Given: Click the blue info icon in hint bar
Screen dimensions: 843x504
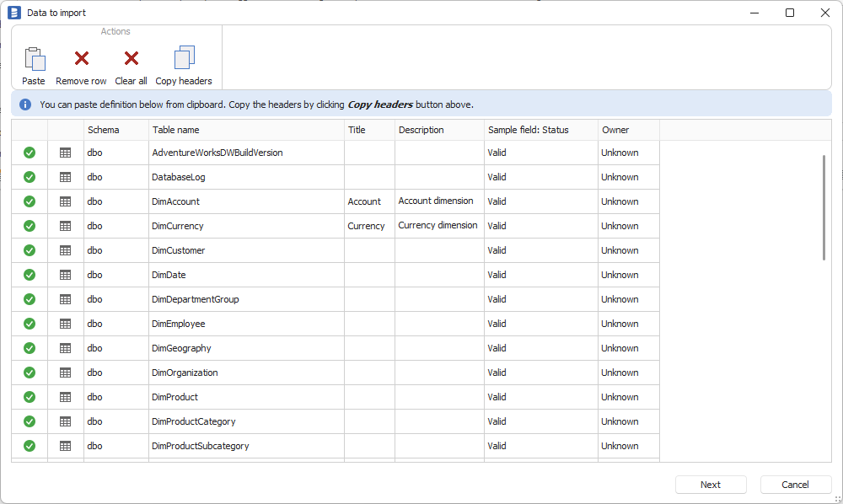Looking at the screenshot, I should (x=25, y=105).
